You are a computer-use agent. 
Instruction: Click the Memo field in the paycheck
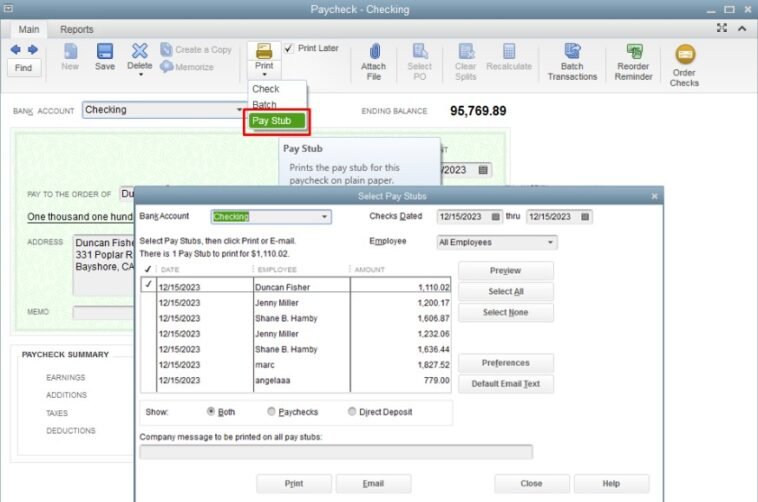point(103,312)
